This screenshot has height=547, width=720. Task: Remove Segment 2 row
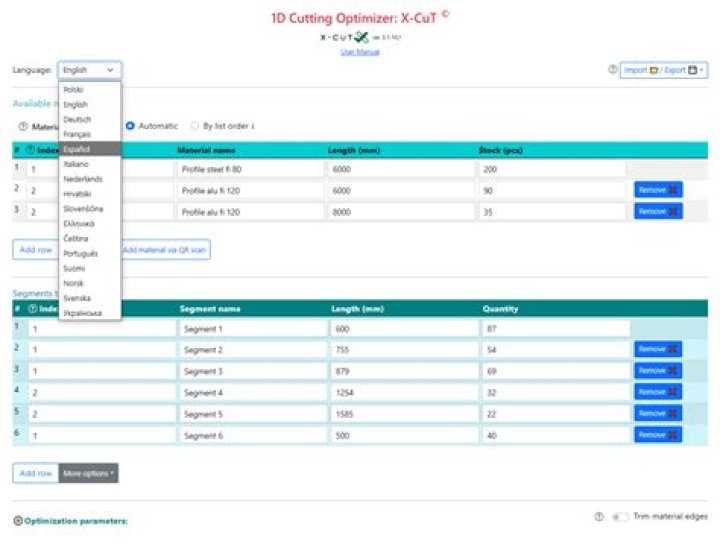click(x=658, y=349)
